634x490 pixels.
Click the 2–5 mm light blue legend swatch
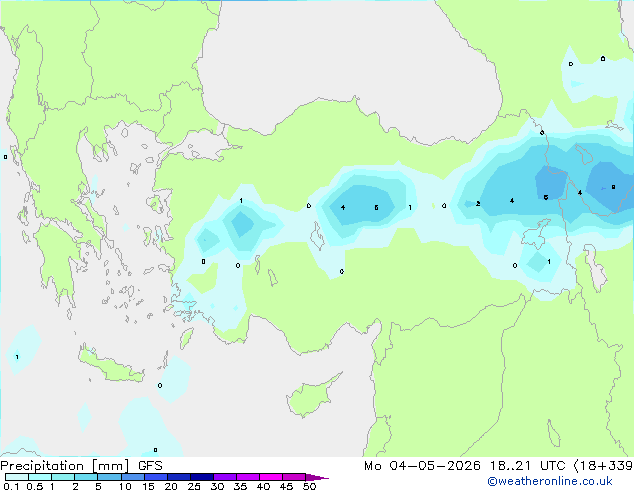point(86,477)
